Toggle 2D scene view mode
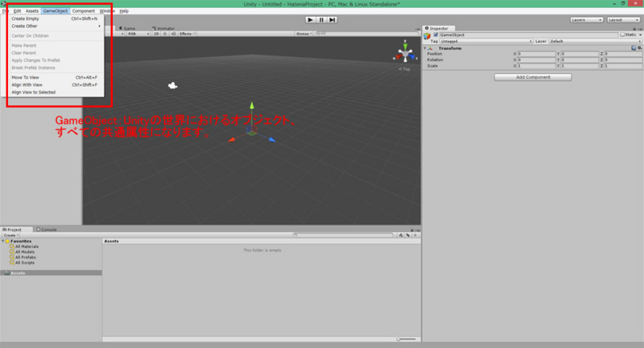The image size is (644, 348). (x=156, y=34)
